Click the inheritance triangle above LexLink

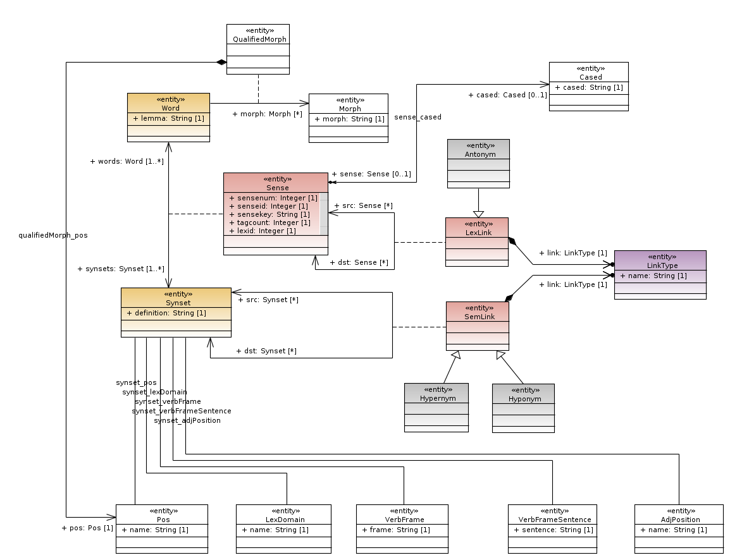[479, 214]
